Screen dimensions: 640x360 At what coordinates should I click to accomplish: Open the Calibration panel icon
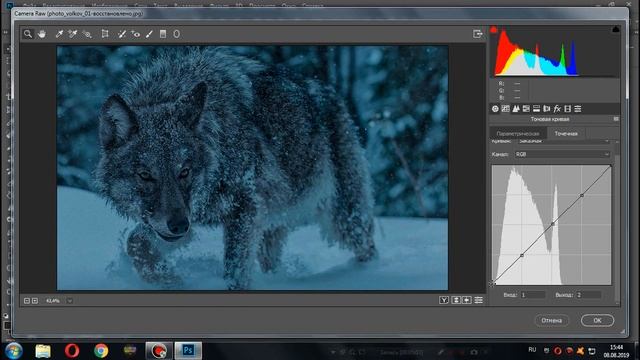(x=567, y=109)
